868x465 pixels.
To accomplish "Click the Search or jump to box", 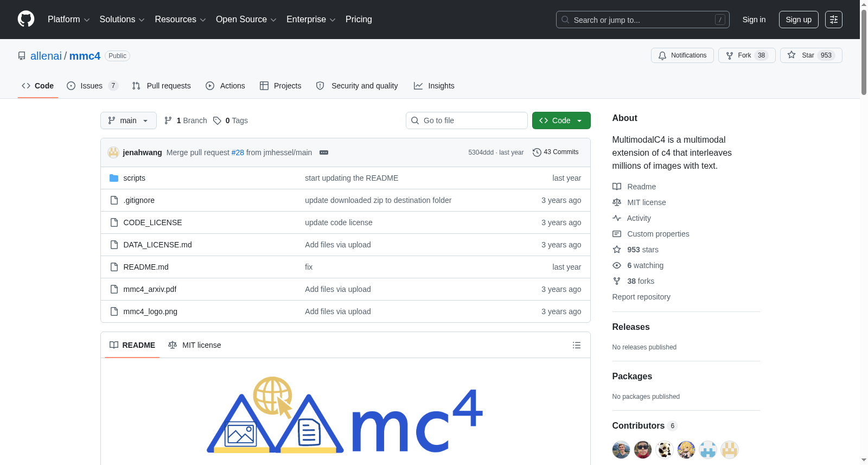I will coord(643,20).
